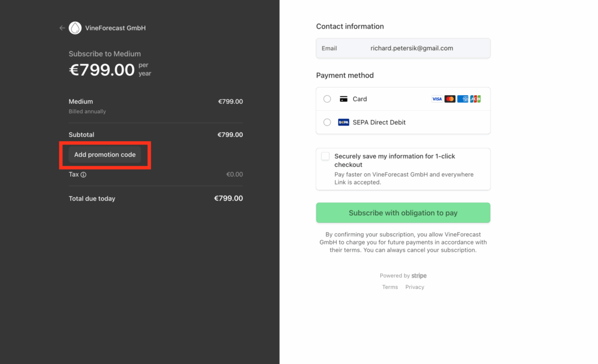598x364 pixels.
Task: Click the small credit card glyph beside Card
Action: [x=343, y=99]
